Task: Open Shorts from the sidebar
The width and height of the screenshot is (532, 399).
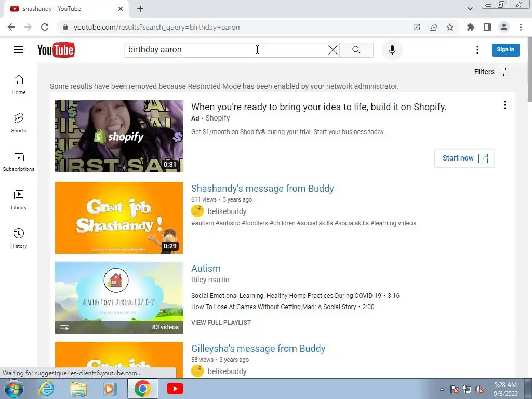Action: click(x=19, y=123)
